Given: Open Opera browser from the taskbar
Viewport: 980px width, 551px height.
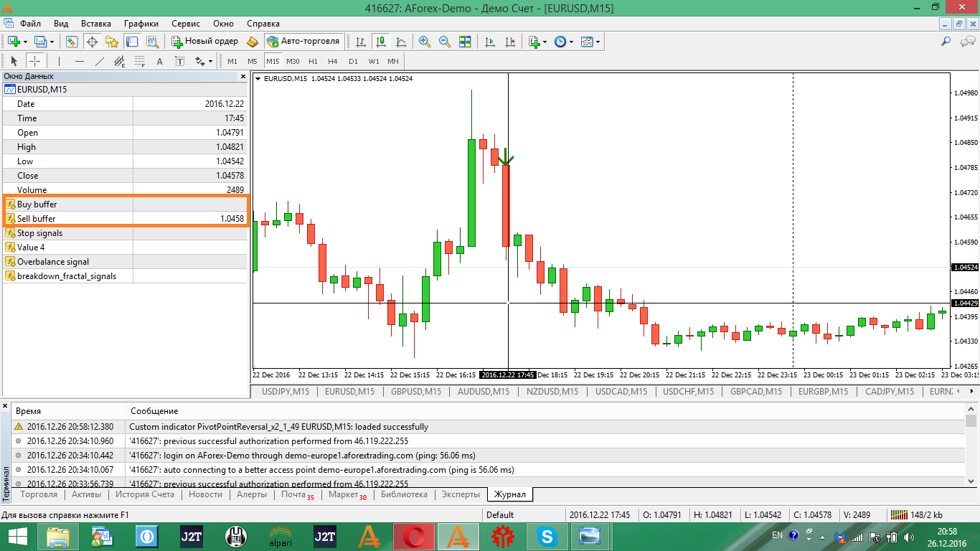Looking at the screenshot, I should [415, 536].
